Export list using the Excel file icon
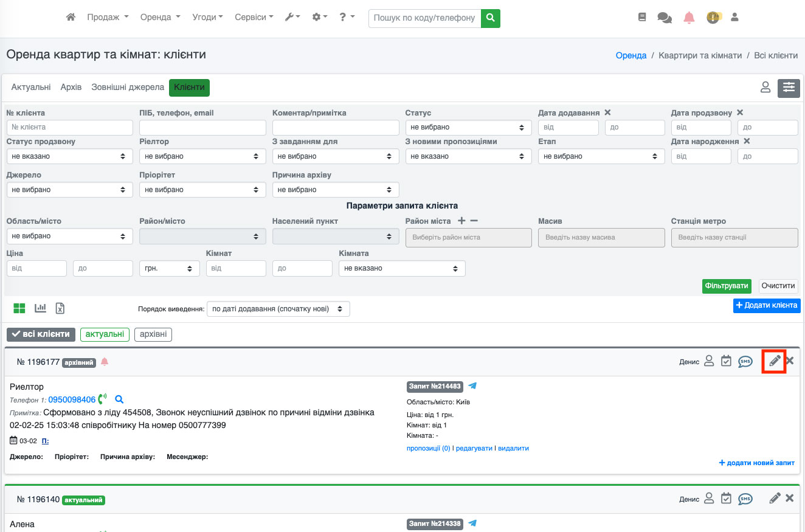 tap(60, 308)
